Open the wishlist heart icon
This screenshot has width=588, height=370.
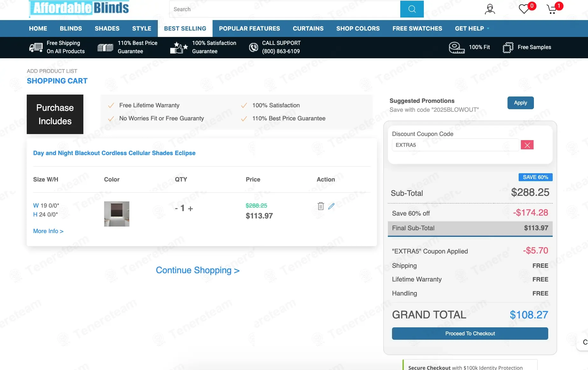(524, 9)
